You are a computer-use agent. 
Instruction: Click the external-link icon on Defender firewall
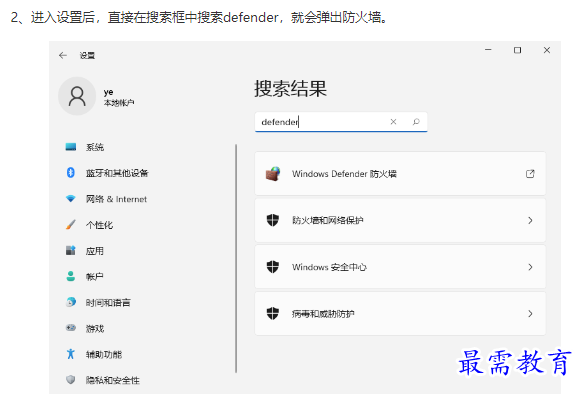click(530, 174)
